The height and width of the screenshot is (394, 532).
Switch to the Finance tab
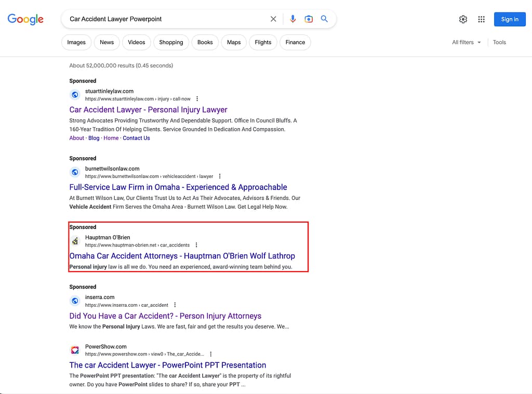295,43
